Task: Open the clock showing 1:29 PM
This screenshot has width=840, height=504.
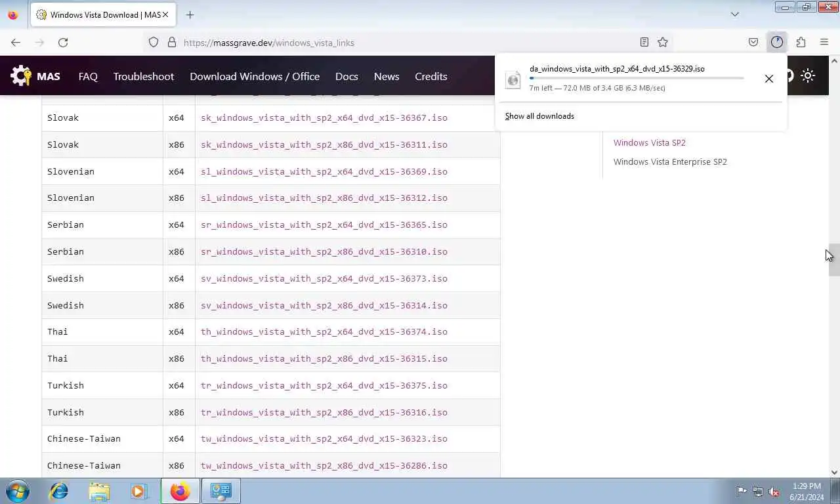Action: (807, 491)
